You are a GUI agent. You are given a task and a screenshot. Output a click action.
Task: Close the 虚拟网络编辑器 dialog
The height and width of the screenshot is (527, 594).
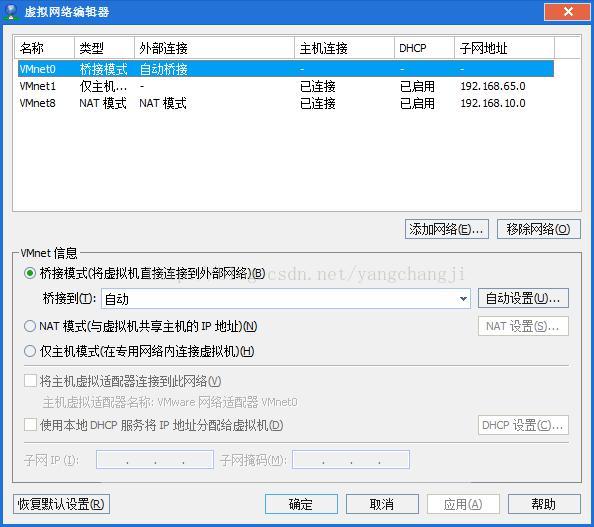click(567, 11)
